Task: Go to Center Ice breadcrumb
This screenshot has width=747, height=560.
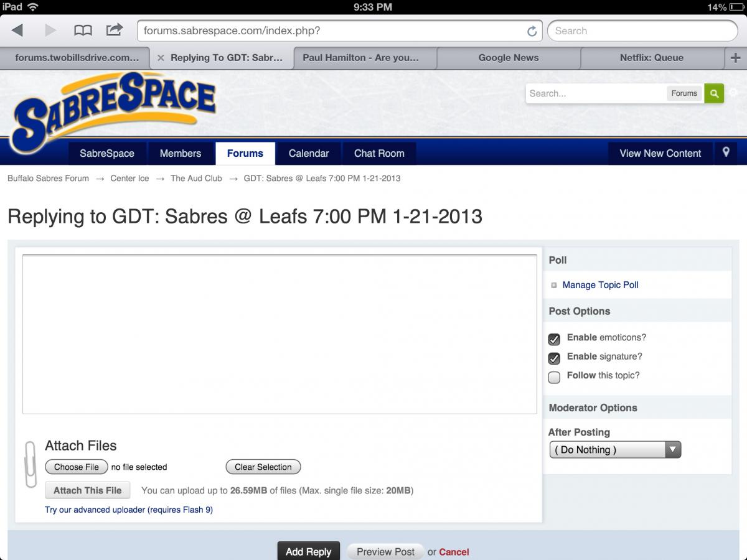Action: click(x=129, y=178)
